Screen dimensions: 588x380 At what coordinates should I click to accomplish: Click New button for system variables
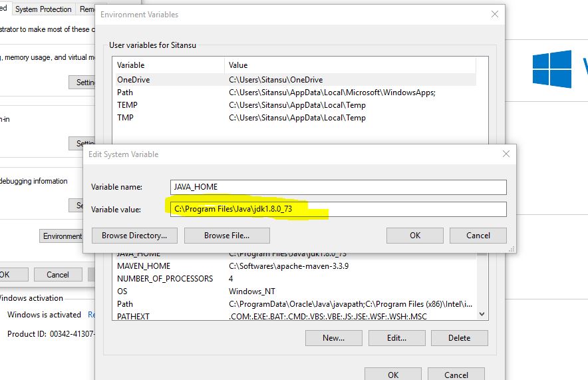click(x=333, y=338)
